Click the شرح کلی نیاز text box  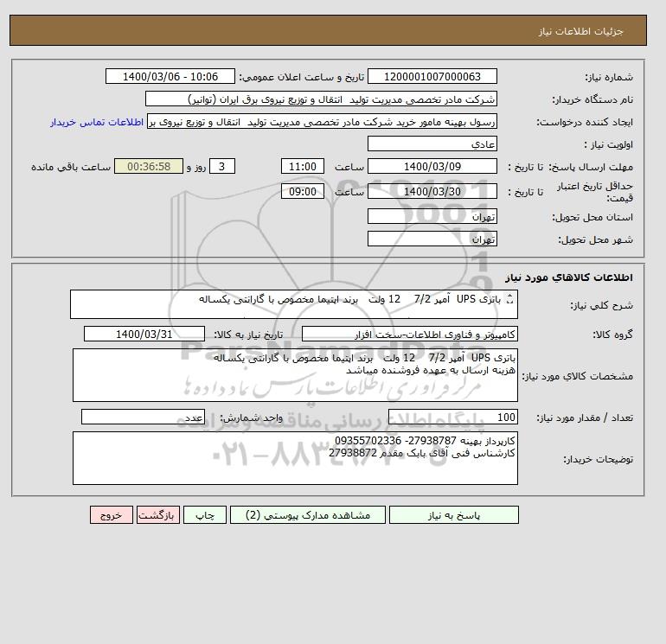coord(294,304)
